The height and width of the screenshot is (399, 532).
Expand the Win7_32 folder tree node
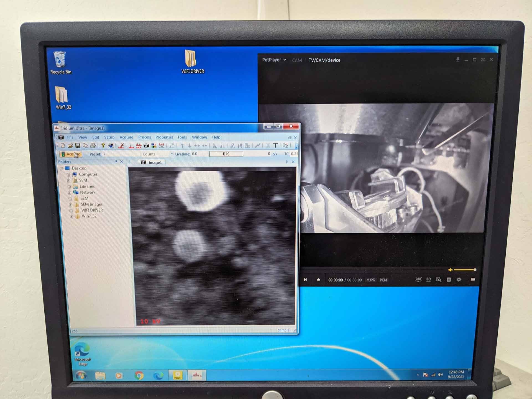(x=71, y=217)
